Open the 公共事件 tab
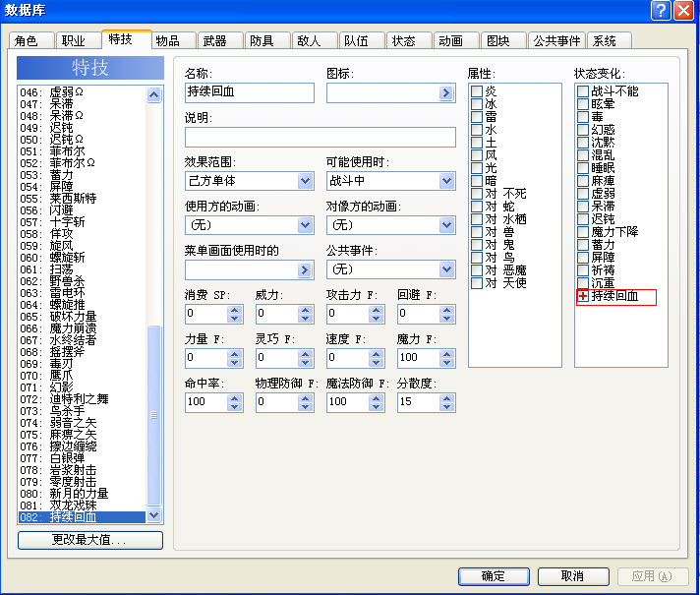The width and height of the screenshot is (700, 595). [556, 40]
